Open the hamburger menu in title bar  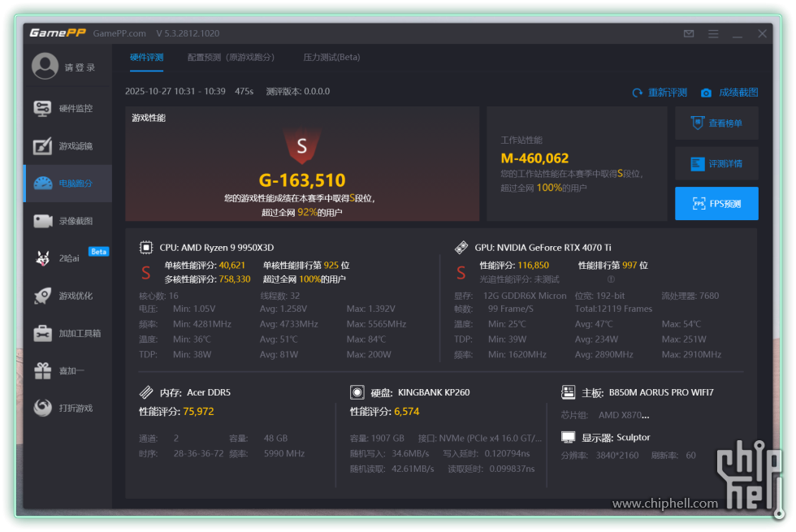point(713,34)
